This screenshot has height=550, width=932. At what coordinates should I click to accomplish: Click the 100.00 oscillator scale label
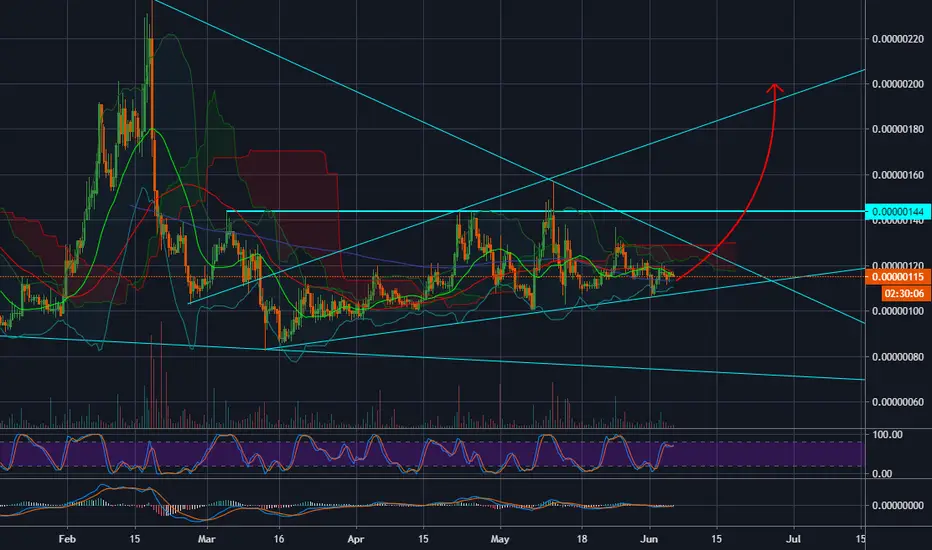pos(887,435)
